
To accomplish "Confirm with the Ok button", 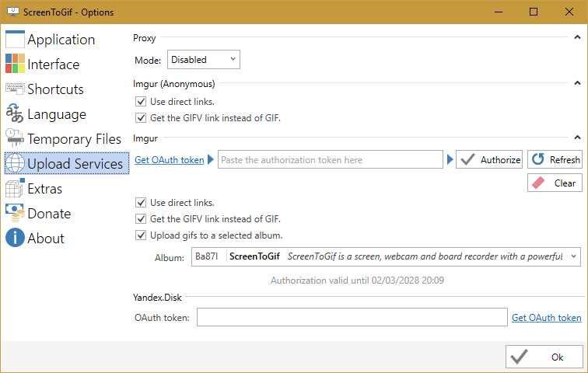I will pyautogui.click(x=544, y=357).
